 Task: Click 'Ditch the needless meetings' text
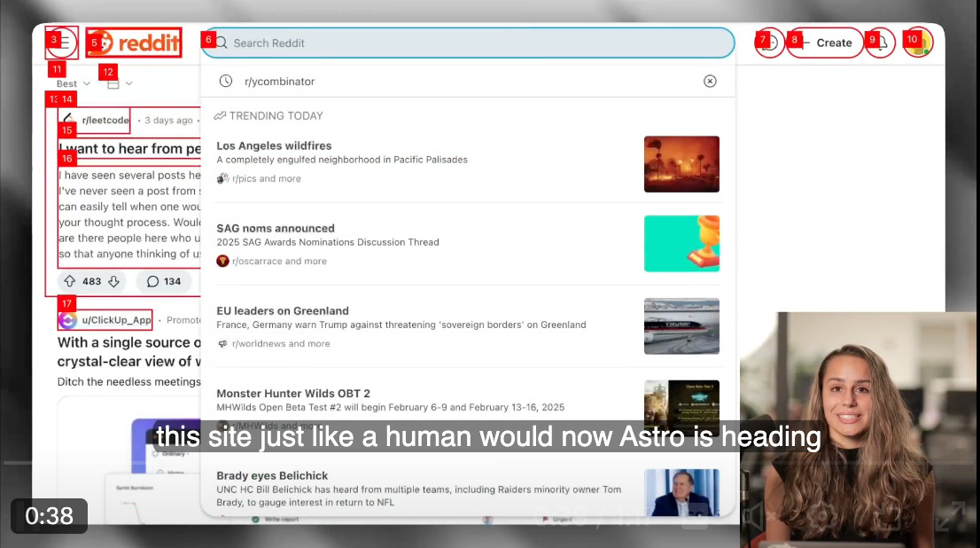point(129,381)
